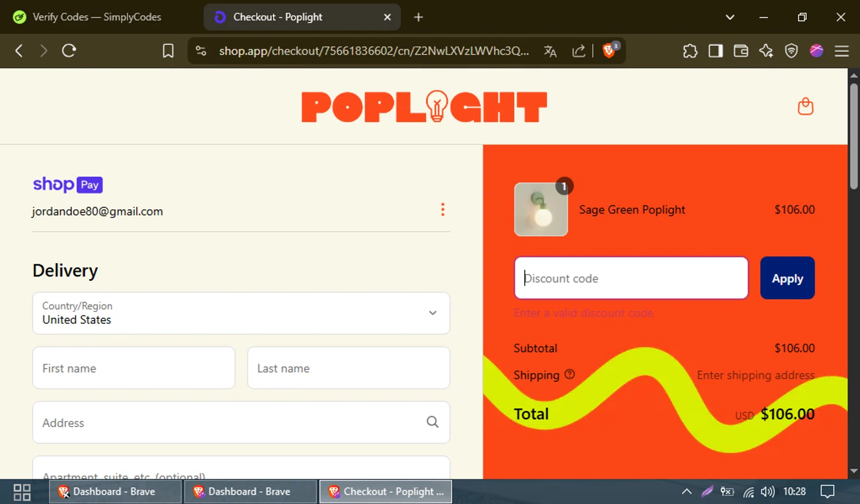
Task: Share this page via share icon
Action: (579, 51)
